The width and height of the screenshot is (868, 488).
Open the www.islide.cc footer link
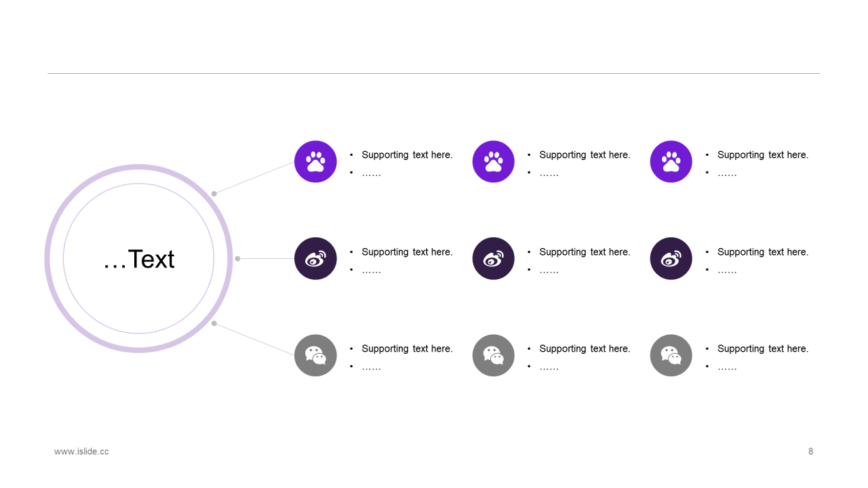click(81, 451)
